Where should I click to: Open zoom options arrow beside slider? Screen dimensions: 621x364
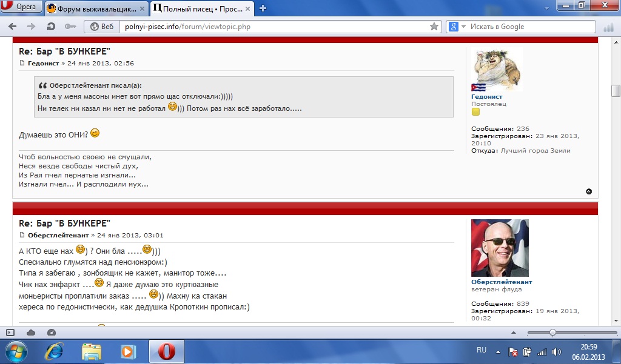tap(514, 333)
